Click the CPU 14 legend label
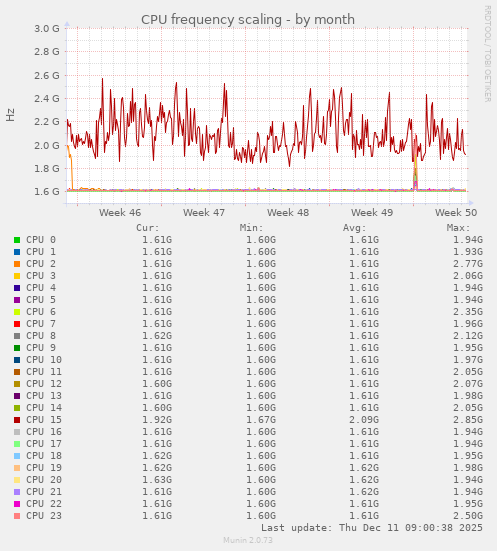The width and height of the screenshot is (497, 551). (44, 408)
